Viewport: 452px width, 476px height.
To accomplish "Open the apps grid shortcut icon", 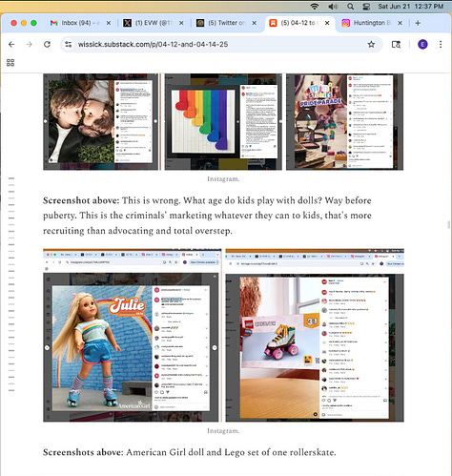I will pos(10,63).
